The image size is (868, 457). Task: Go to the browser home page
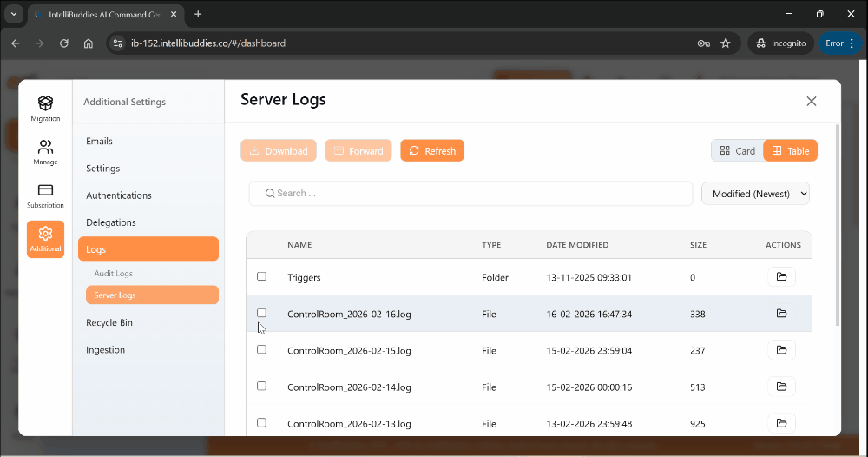coord(89,43)
